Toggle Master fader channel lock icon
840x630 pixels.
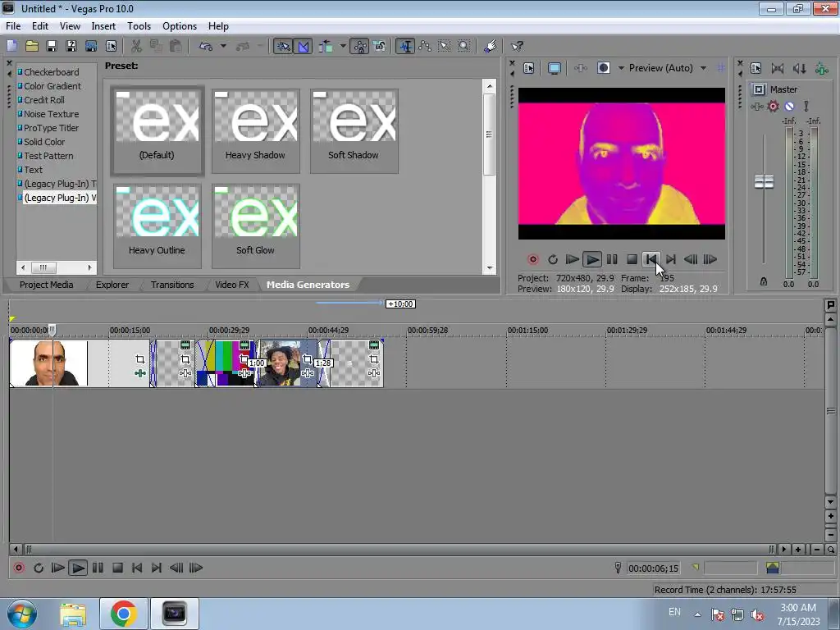[764, 281]
